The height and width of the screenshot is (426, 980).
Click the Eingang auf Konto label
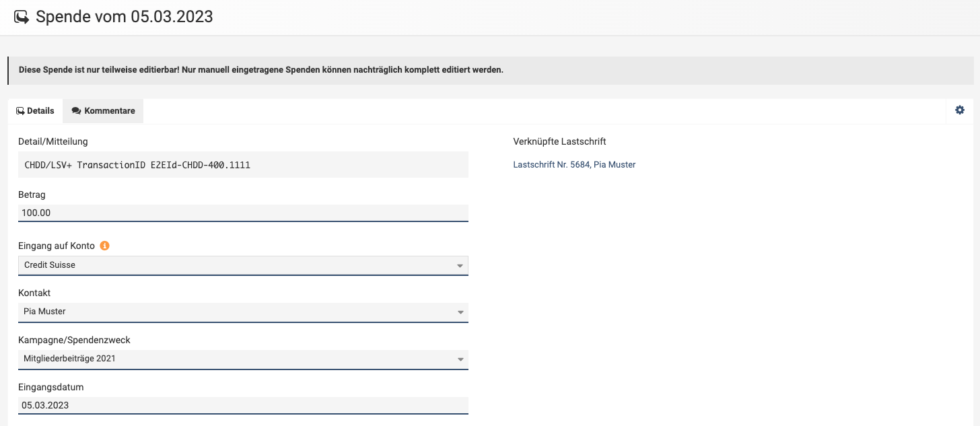57,246
